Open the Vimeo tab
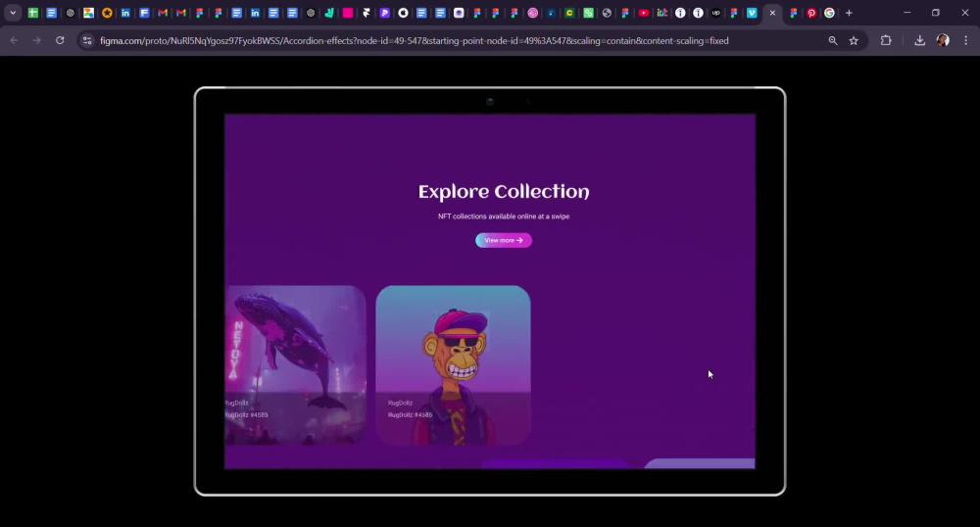The height and width of the screenshot is (527, 980). 752,13
